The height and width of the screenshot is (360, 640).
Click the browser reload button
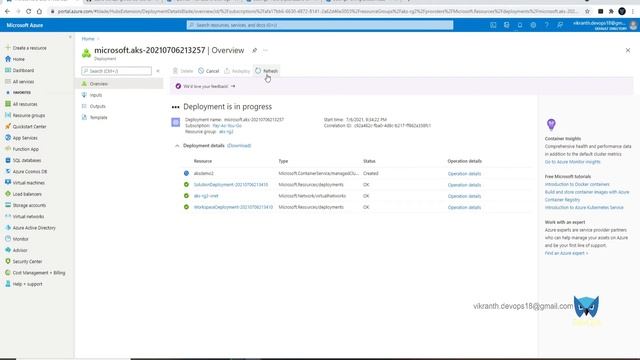(x=29, y=11)
